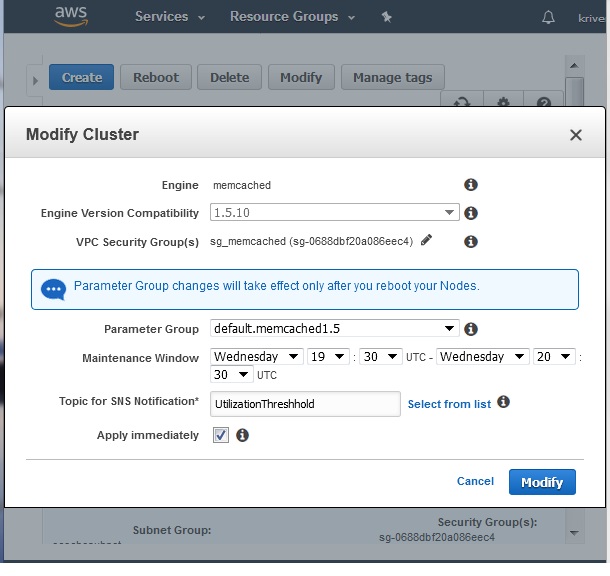Click the pin shortcut icon in navbar
This screenshot has width=610, height=576.
[x=387, y=17]
